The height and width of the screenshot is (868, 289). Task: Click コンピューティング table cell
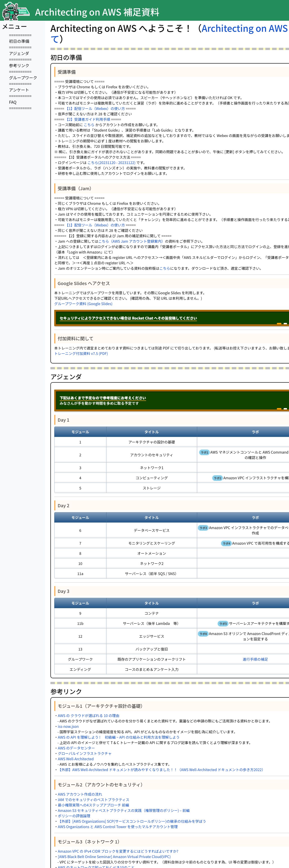(x=152, y=478)
